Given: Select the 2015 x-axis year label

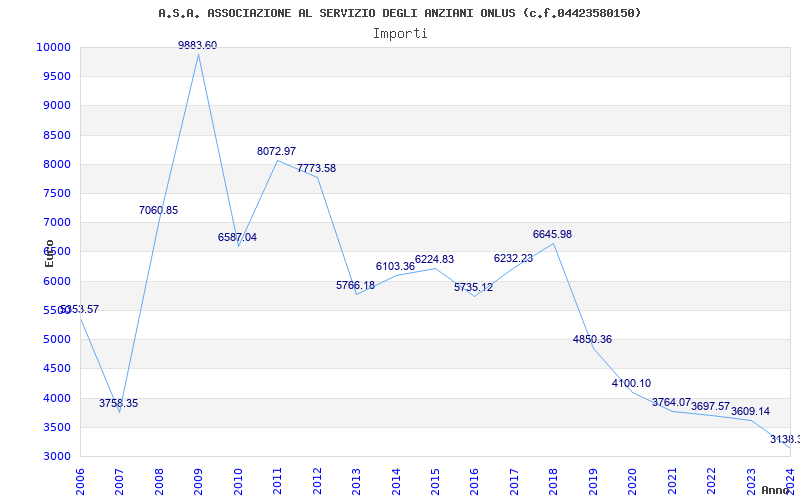Looking at the screenshot, I should (435, 481).
